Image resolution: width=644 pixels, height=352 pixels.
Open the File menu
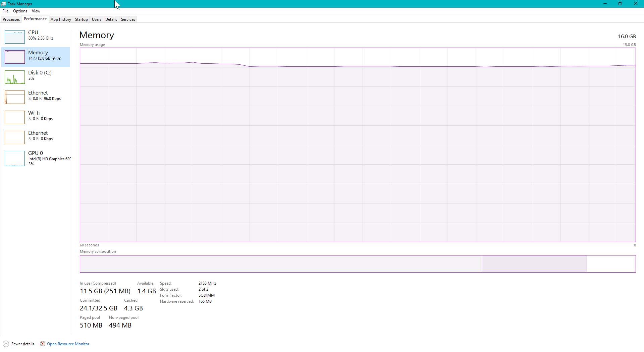[x=5, y=11]
